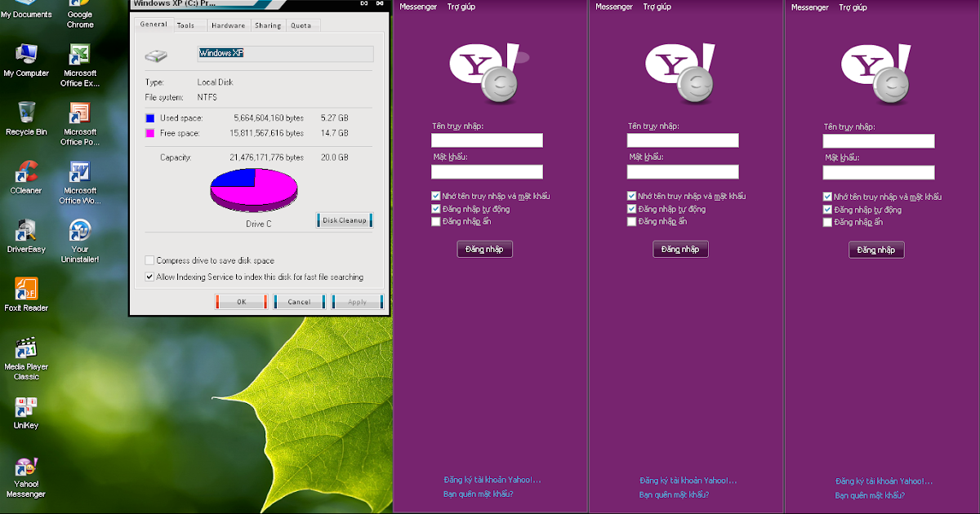The height and width of the screenshot is (514, 980).
Task: Open My Computer desktop icon
Action: click(26, 60)
